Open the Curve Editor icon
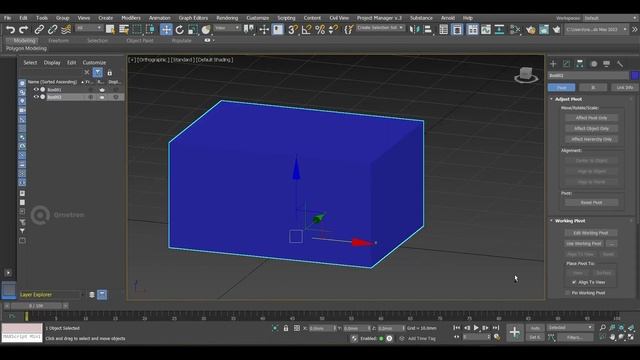Image resolution: width=640 pixels, height=360 pixels. coord(486,29)
